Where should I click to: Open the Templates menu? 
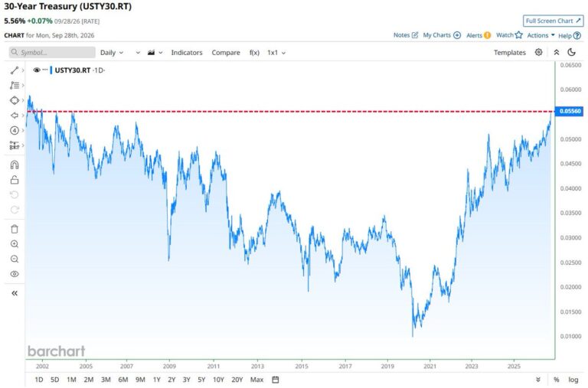click(x=510, y=53)
